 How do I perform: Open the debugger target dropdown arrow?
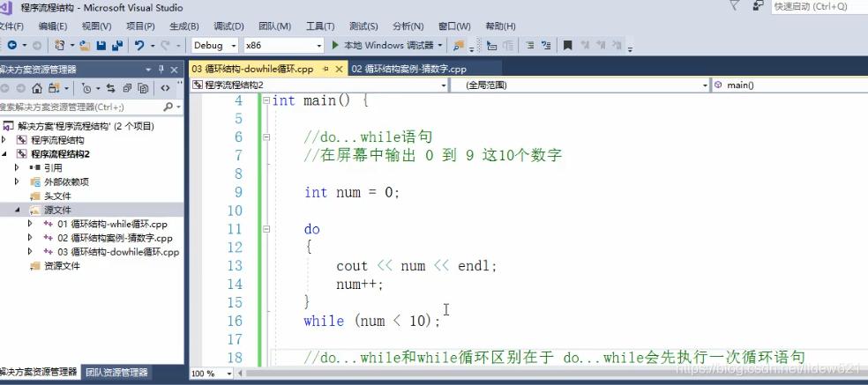tap(441, 45)
